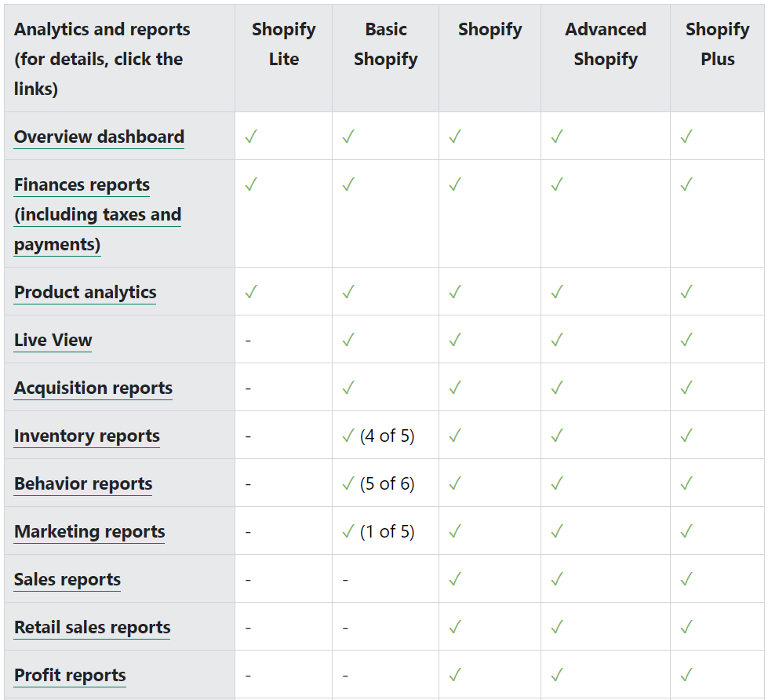Click the Inventory reports link
The height and width of the screenshot is (700, 768).
tap(86, 436)
